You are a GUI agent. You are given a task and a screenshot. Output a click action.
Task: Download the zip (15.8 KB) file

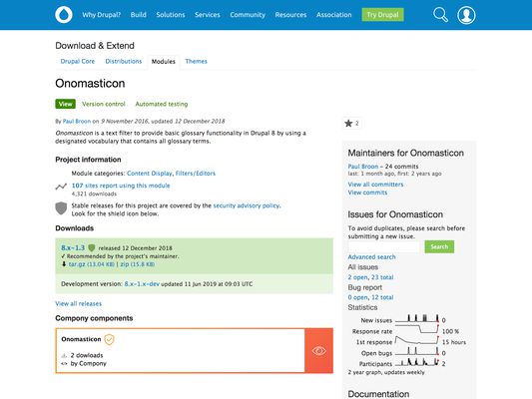pyautogui.click(x=138, y=264)
